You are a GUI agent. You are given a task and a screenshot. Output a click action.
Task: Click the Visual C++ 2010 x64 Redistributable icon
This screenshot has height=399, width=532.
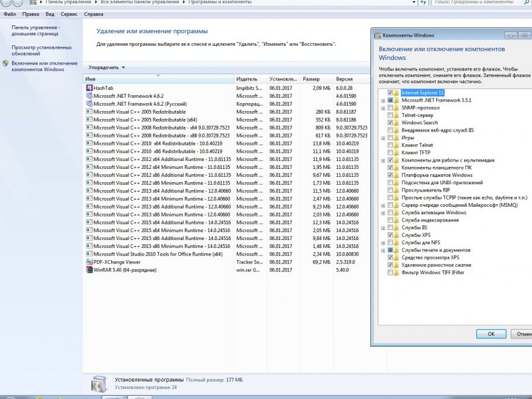pyautogui.click(x=89, y=143)
